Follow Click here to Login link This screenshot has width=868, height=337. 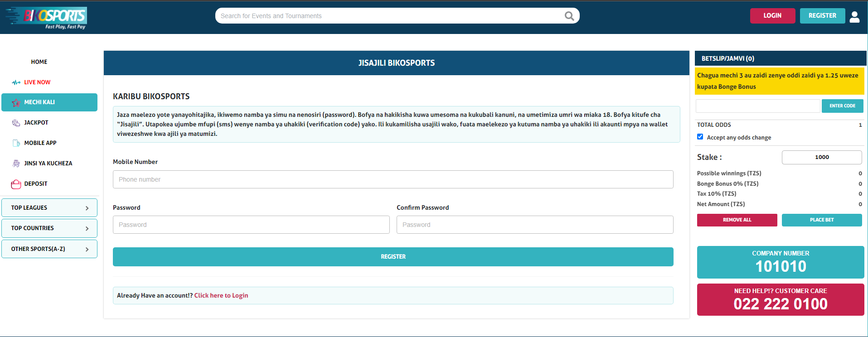[221, 295]
